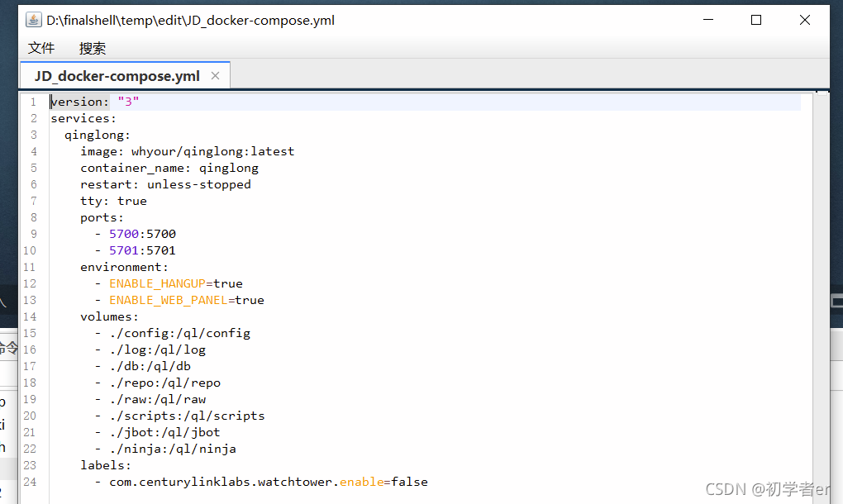Maximize the editor window
The width and height of the screenshot is (843, 504).
[756, 20]
